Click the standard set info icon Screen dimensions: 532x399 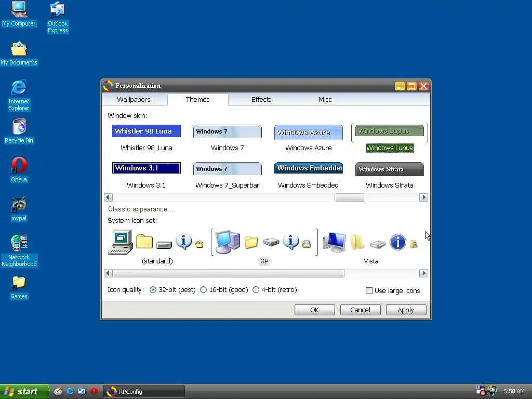pos(183,242)
